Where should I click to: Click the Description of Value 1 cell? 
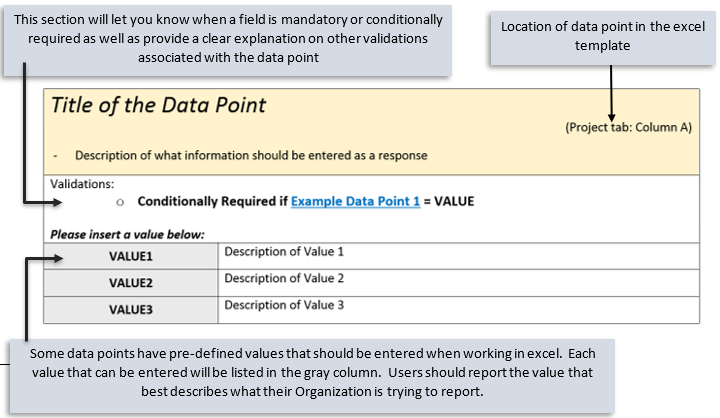point(284,252)
